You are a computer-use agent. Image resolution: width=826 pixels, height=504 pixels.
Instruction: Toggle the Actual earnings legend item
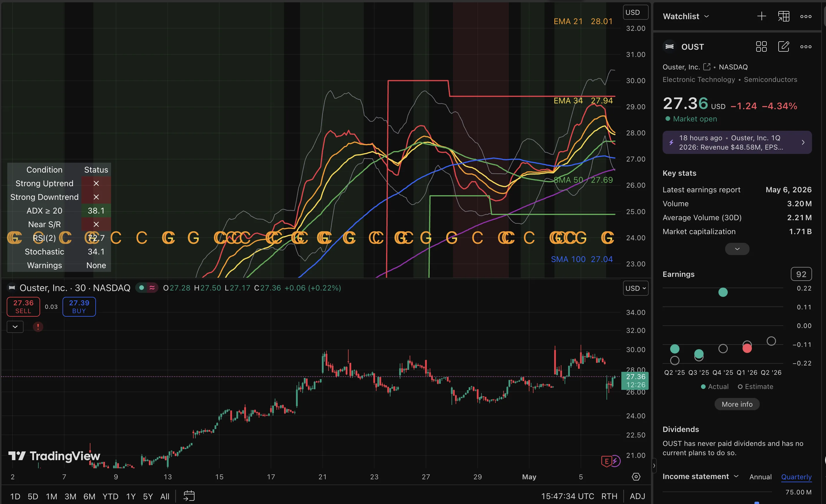pos(714,386)
